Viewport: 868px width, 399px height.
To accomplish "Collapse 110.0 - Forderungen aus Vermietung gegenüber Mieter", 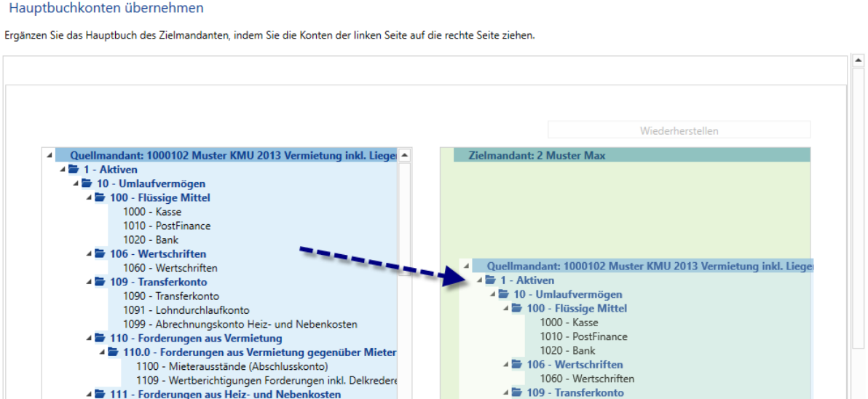I will pos(103,352).
